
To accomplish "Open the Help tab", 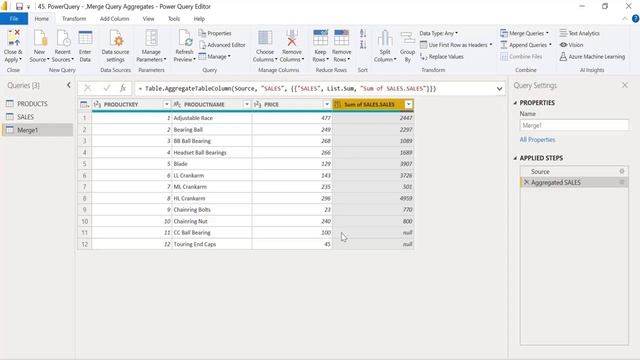I will 199,19.
